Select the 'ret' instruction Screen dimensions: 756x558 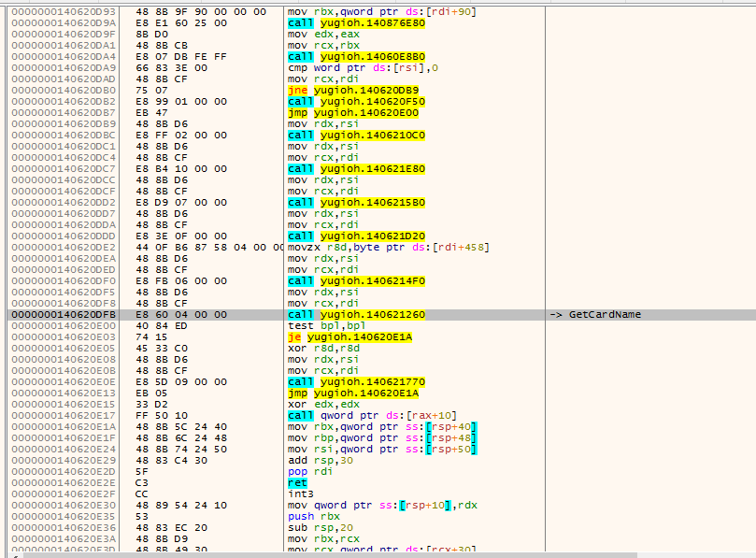click(297, 483)
